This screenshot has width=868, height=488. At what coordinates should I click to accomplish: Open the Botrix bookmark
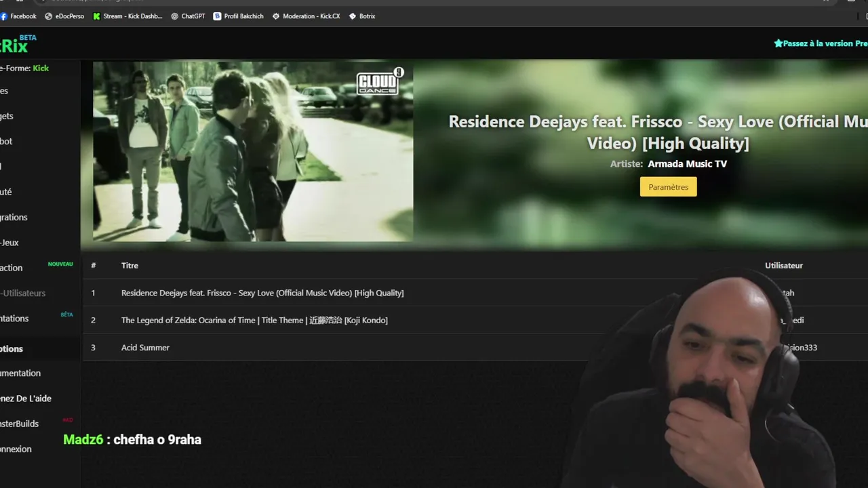tap(361, 16)
